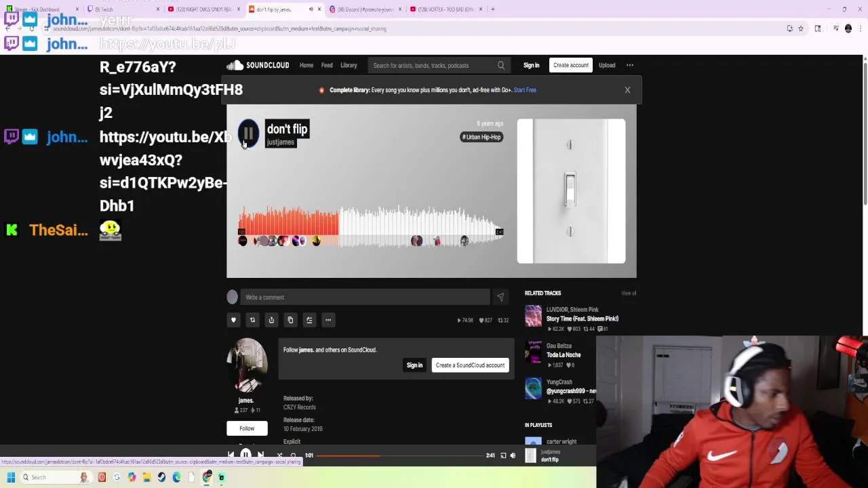Open the justjames artist link under title

(x=280, y=142)
